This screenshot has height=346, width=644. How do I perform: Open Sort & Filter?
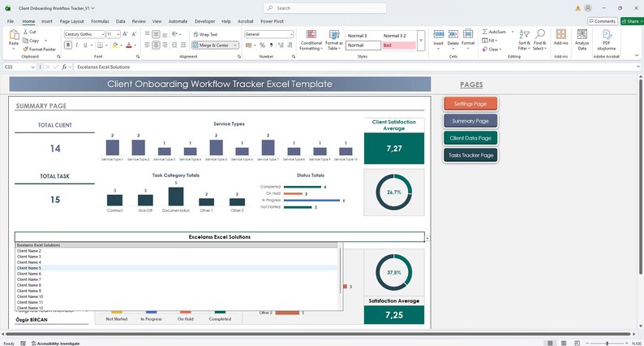point(524,40)
